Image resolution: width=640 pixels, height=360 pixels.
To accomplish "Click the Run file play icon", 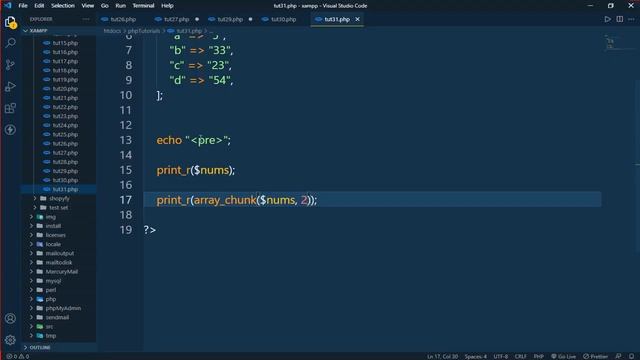I will pos(608,19).
